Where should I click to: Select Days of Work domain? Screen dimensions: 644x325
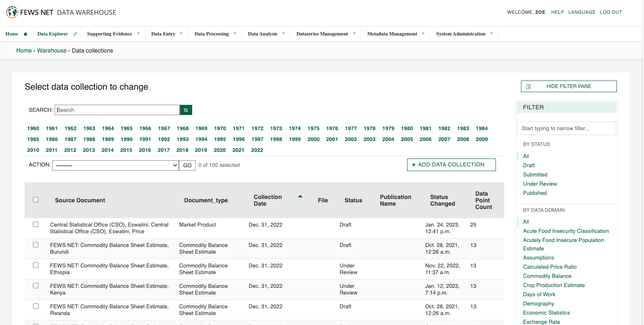539,295
